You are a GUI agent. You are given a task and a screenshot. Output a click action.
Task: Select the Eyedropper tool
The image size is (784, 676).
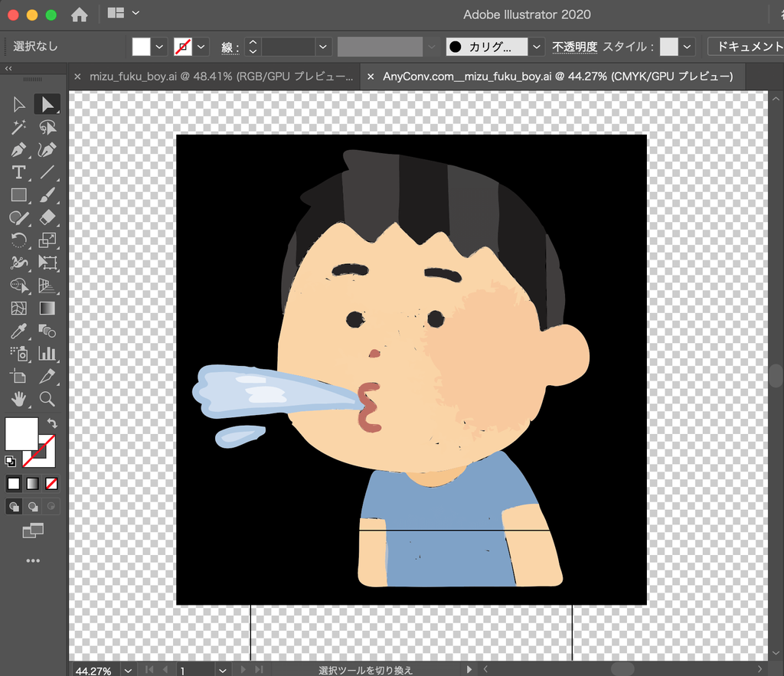click(x=18, y=331)
